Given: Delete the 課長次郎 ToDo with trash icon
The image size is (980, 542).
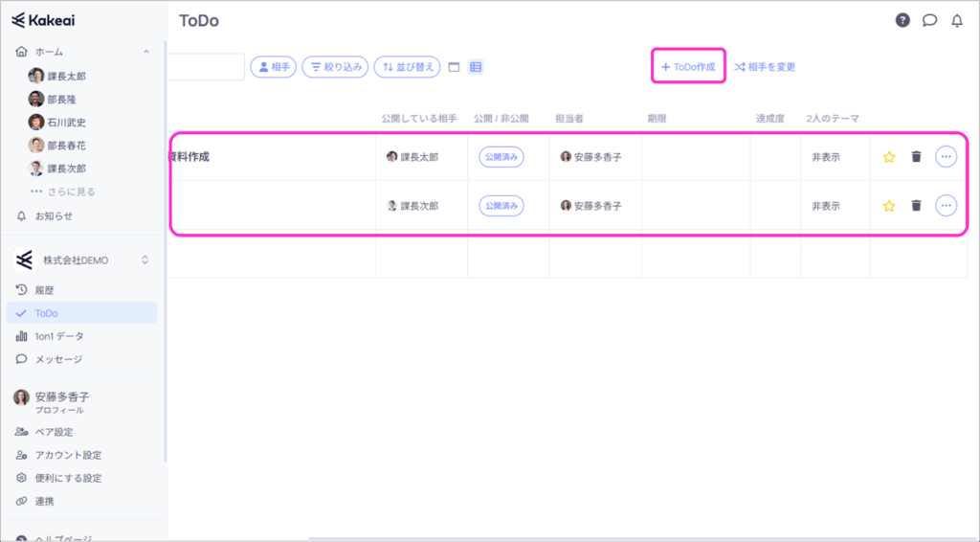Looking at the screenshot, I should (x=916, y=206).
